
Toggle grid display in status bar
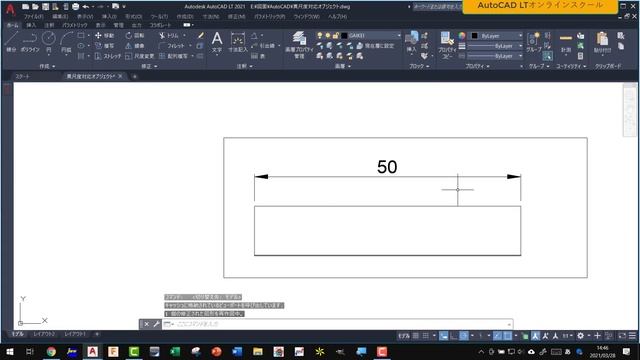tap(416, 336)
